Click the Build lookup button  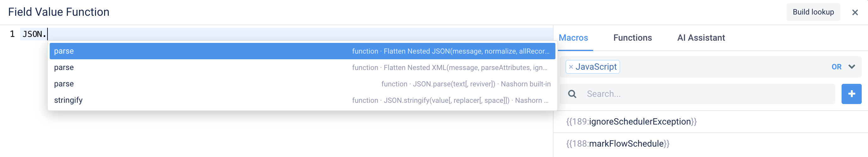(813, 12)
